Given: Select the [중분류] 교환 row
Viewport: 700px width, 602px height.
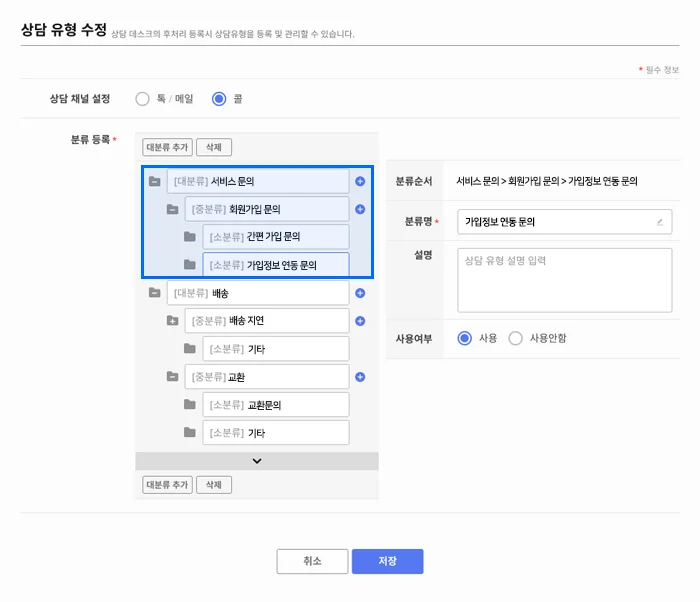Looking at the screenshot, I should (267, 376).
